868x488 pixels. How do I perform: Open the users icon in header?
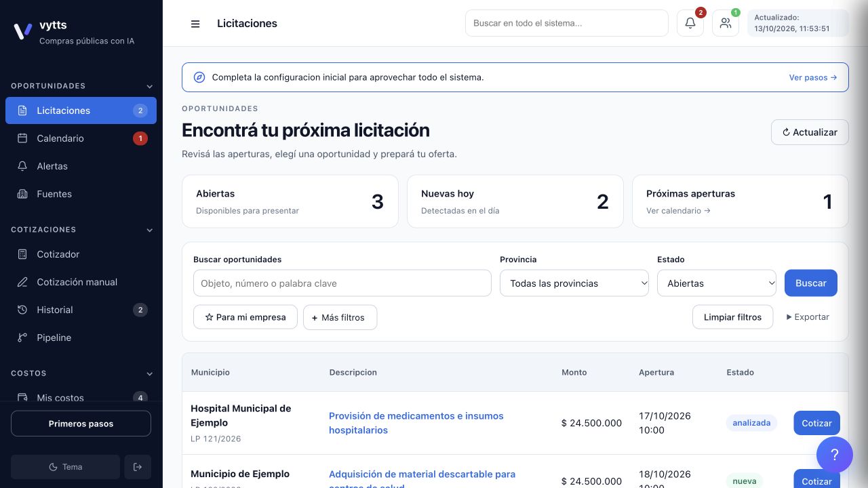click(726, 23)
